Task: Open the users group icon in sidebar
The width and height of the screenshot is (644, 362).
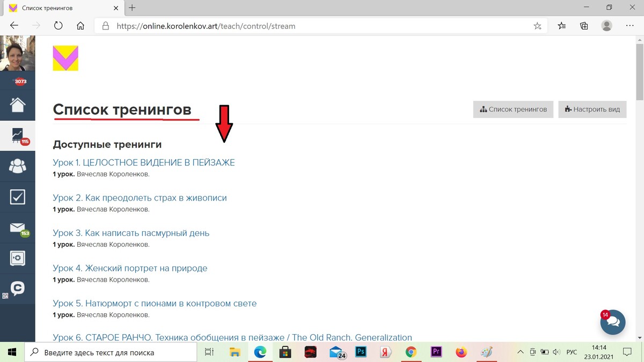Action: [17, 166]
